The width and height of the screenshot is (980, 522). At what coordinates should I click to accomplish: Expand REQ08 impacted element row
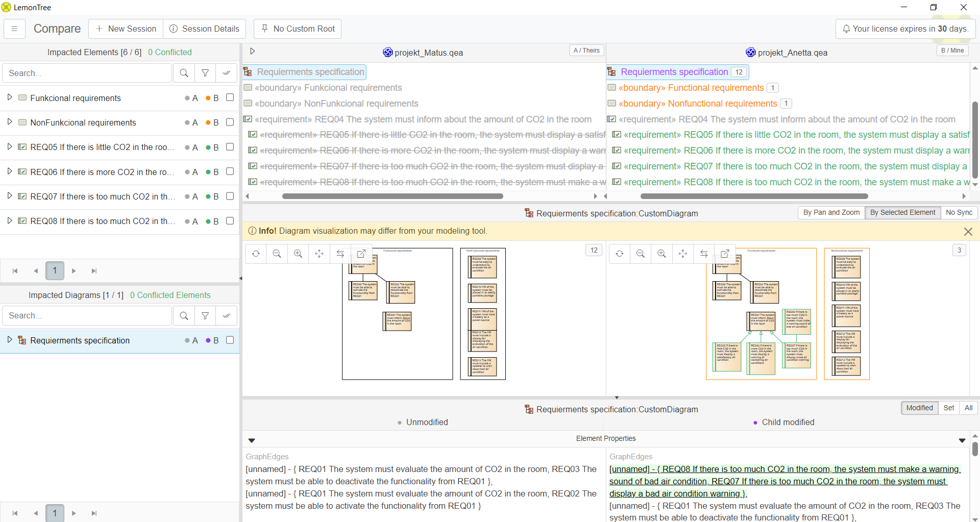click(x=9, y=221)
